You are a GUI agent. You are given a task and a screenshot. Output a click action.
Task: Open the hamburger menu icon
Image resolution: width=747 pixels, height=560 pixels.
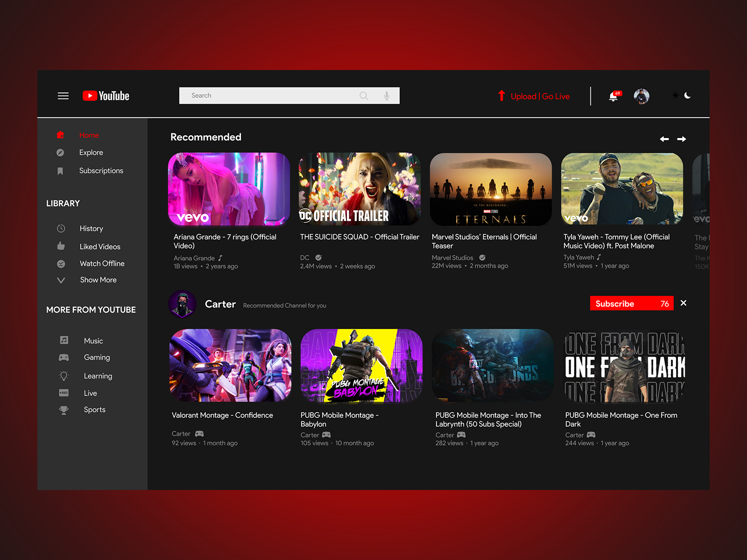click(63, 96)
